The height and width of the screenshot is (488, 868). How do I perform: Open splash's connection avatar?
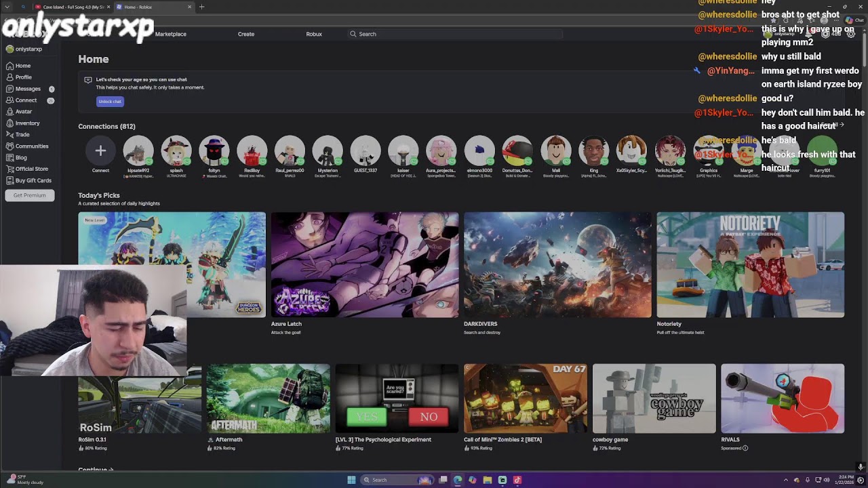coord(176,151)
